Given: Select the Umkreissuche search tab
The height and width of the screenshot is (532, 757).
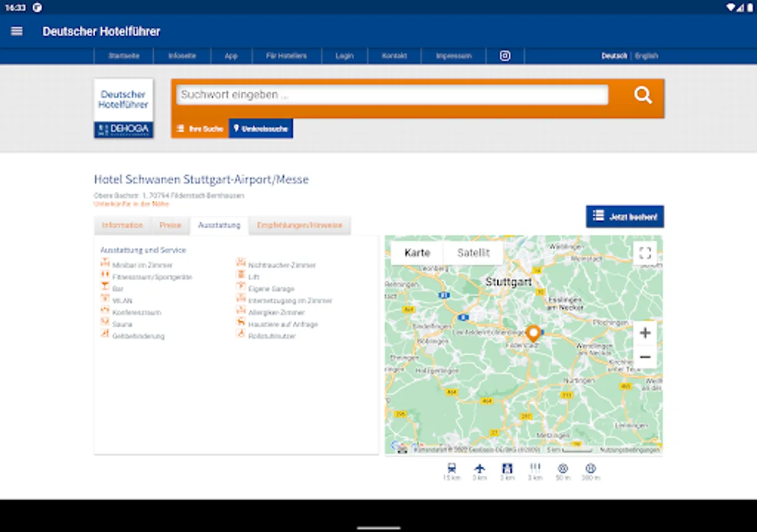Looking at the screenshot, I should click(261, 128).
